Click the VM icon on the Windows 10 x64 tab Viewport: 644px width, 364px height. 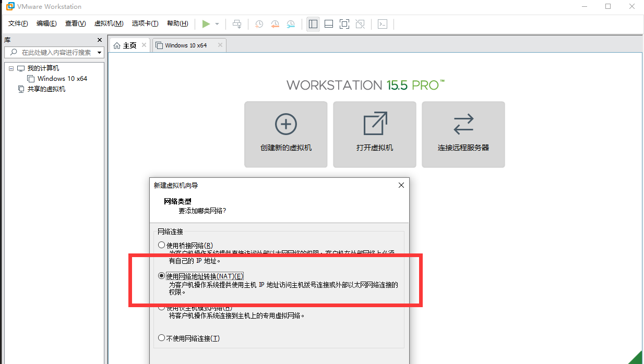[x=160, y=45]
